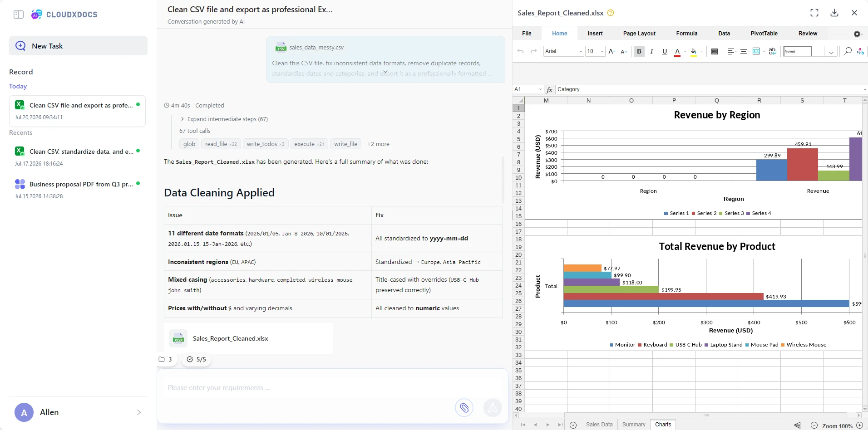
Task: Collapse the left sidebar panel icon
Action: point(19,15)
